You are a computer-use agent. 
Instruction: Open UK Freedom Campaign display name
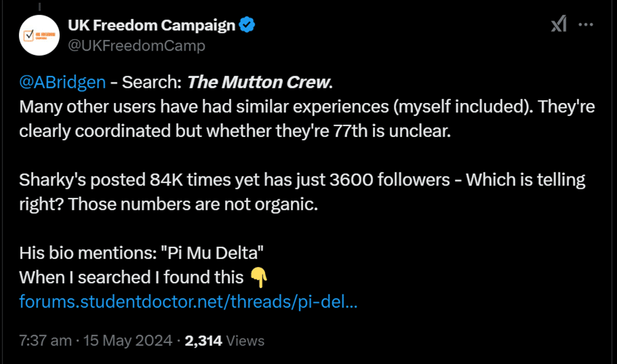[x=152, y=25]
